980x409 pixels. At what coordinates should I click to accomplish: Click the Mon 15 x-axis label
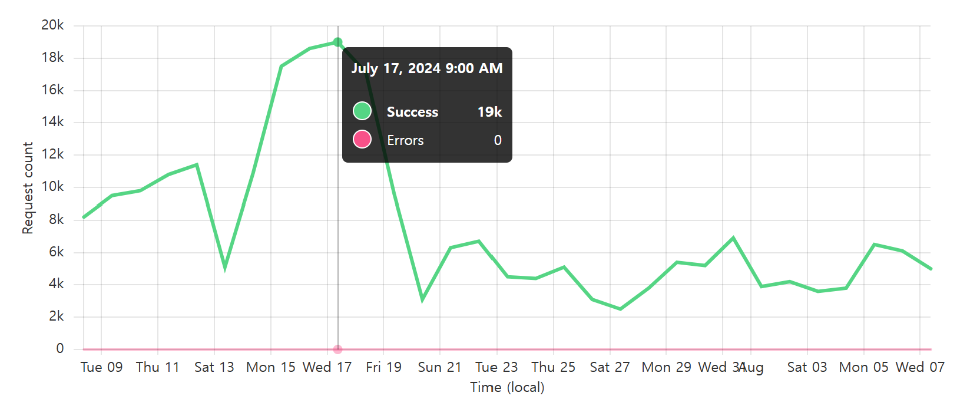(x=271, y=367)
